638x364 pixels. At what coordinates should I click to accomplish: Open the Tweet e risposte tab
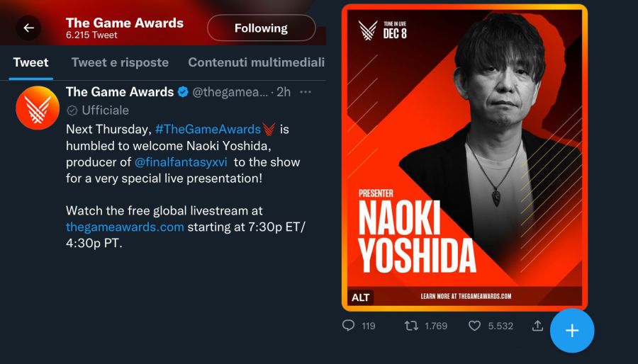click(120, 62)
